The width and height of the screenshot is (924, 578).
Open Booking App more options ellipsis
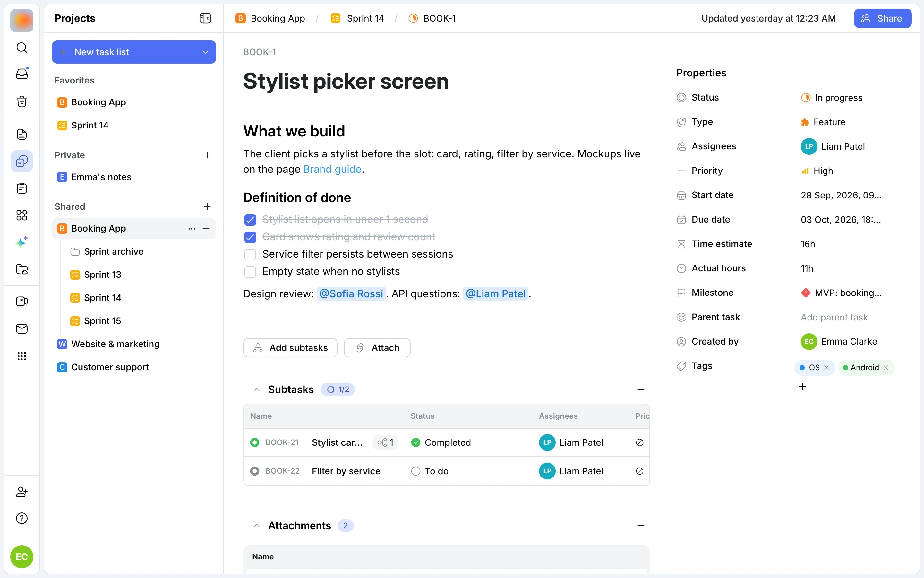point(192,229)
